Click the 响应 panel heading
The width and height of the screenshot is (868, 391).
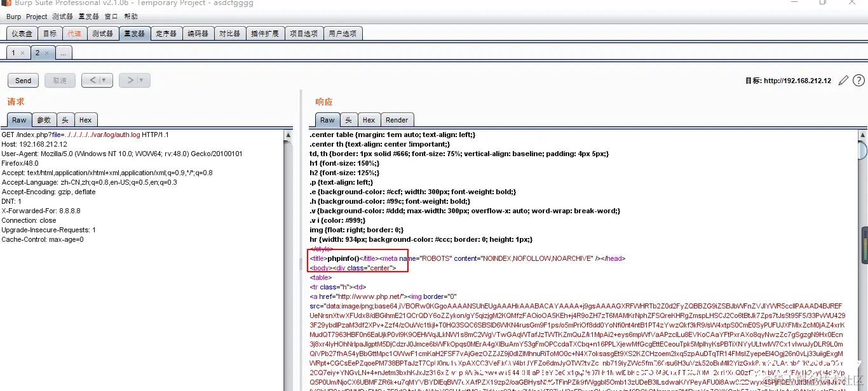324,102
